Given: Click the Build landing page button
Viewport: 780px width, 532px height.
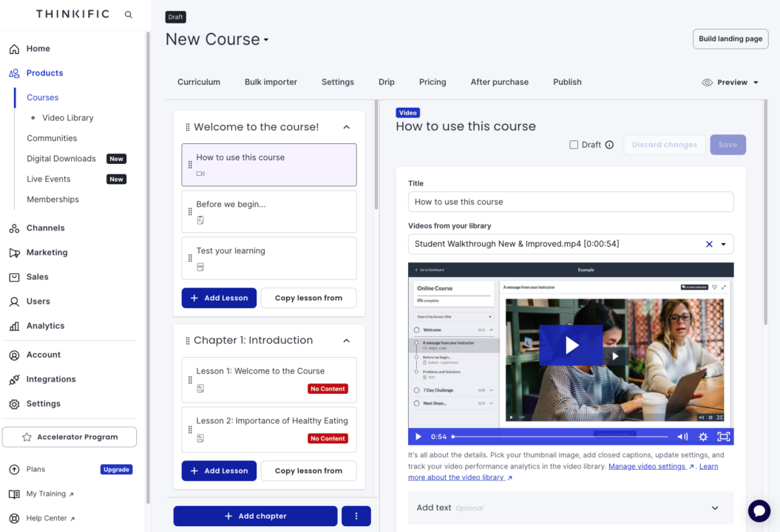Looking at the screenshot, I should tap(730, 38).
